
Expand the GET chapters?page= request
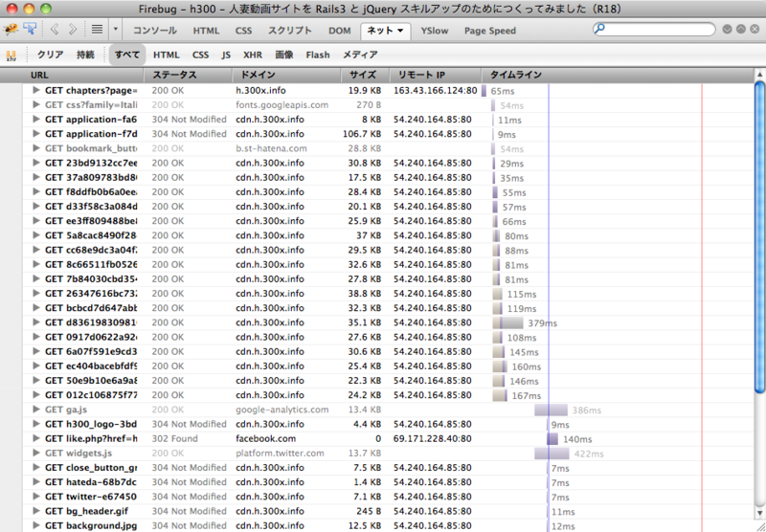(x=36, y=90)
